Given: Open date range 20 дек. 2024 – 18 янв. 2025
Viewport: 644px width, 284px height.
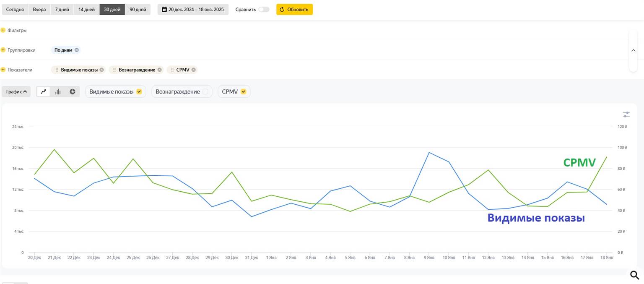Looking at the screenshot, I should coord(193,9).
